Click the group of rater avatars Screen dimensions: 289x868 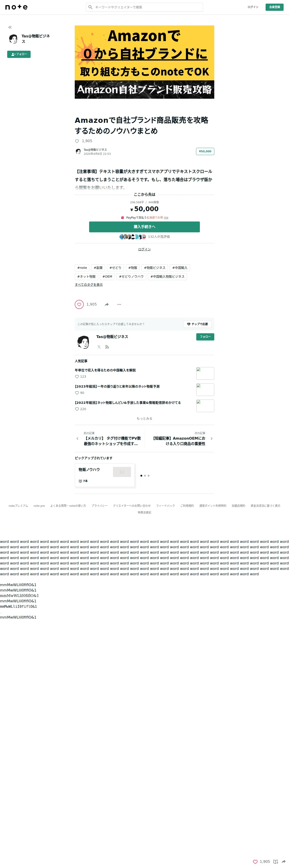(133, 237)
